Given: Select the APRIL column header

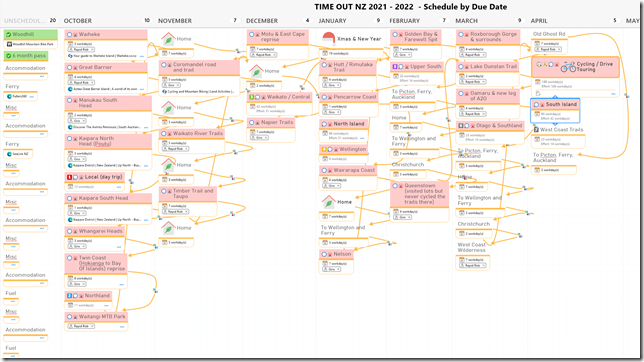Looking at the screenshot, I should tap(539, 21).
